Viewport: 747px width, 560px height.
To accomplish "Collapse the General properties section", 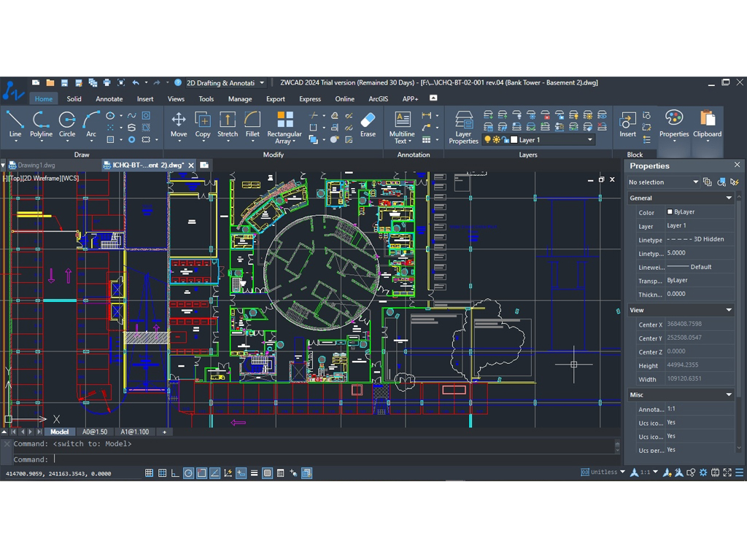I will click(x=728, y=198).
